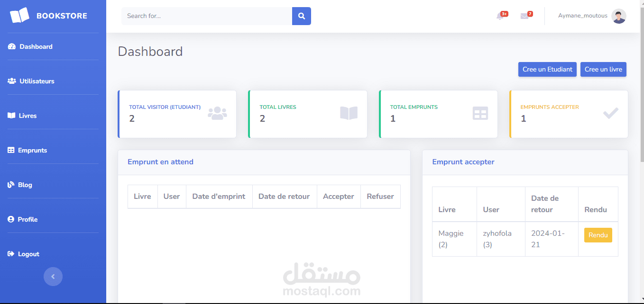Image resolution: width=644 pixels, height=304 pixels.
Task: Click the Refuser column header
Action: point(380,197)
